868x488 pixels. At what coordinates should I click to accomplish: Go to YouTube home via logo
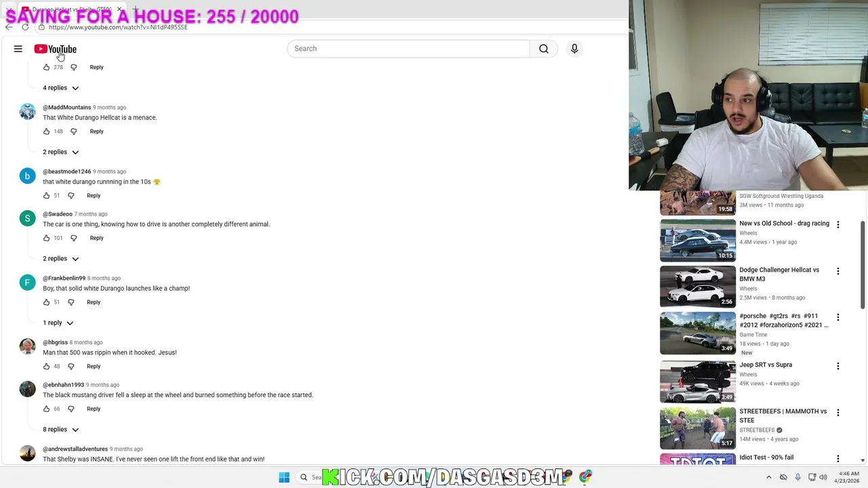(56, 49)
